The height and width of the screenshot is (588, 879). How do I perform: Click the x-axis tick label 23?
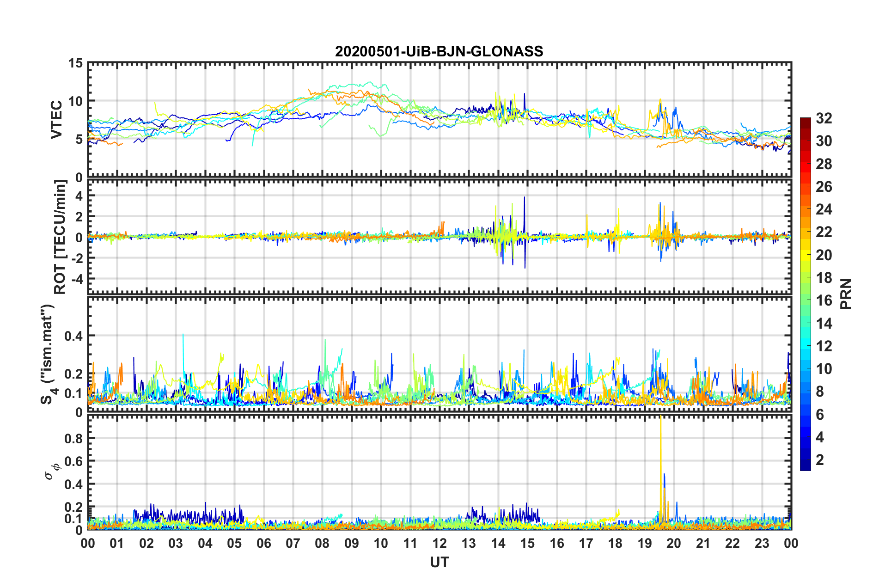[x=762, y=543]
